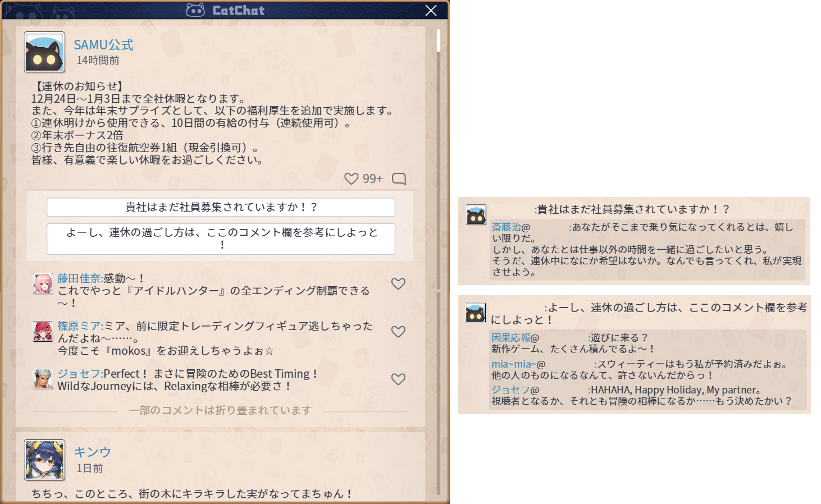The image size is (821, 504).
Task: Click 篠原ミア's red-haired avatar
Action: pos(43,332)
